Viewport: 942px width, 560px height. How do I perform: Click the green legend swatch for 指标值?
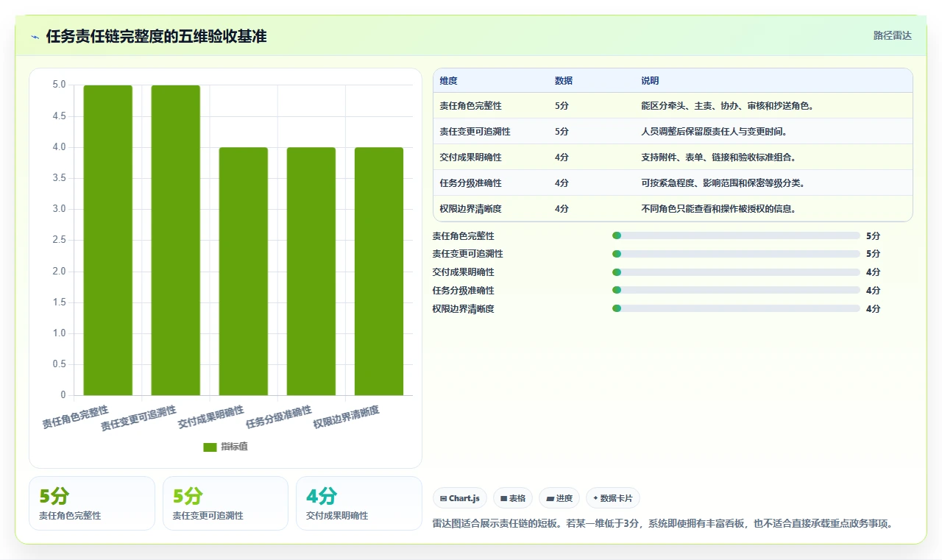point(210,447)
